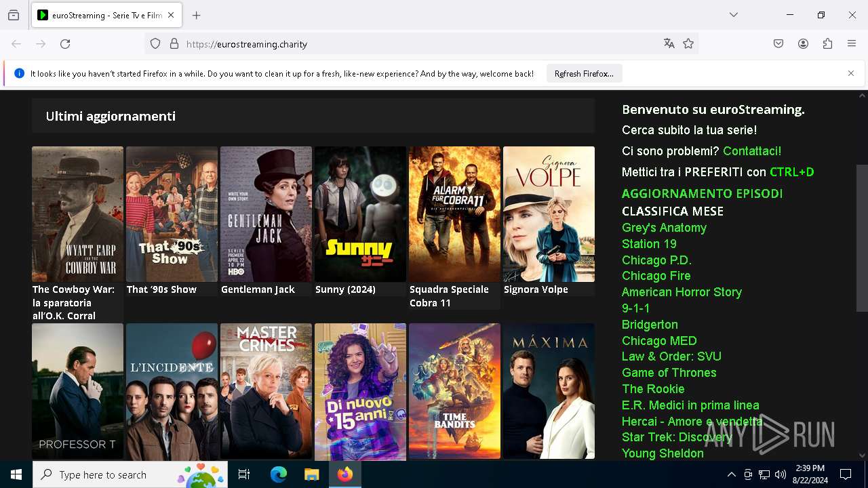Dismiss the refresh Firefox notification bar
The height and width of the screenshot is (488, 868).
coord(851,73)
